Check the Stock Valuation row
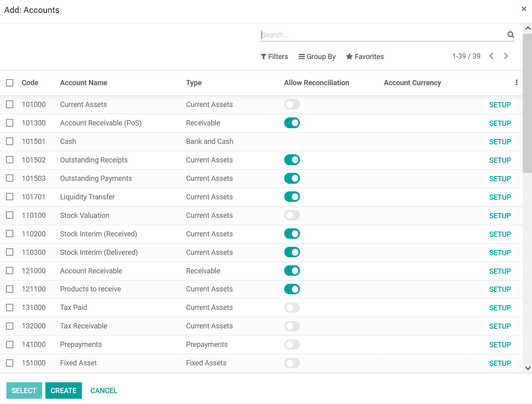Screen dimensions: 532x404 point(10,215)
